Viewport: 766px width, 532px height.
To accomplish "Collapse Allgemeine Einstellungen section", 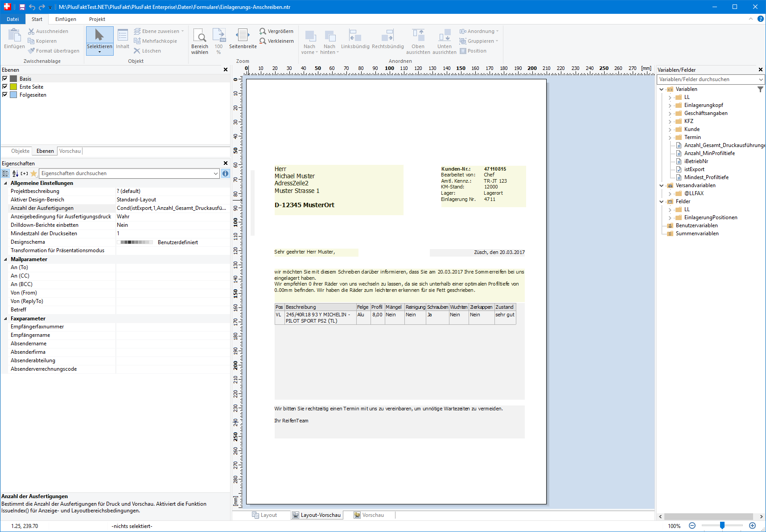I will pyautogui.click(x=5, y=183).
